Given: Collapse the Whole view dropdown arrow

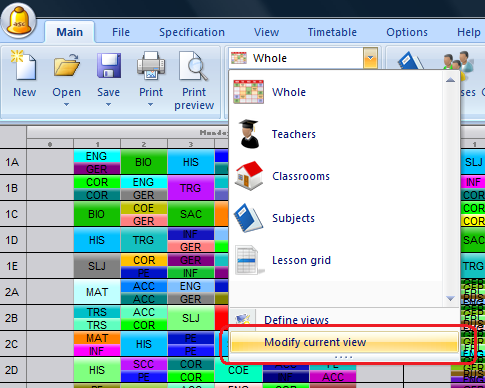Looking at the screenshot, I should point(370,58).
